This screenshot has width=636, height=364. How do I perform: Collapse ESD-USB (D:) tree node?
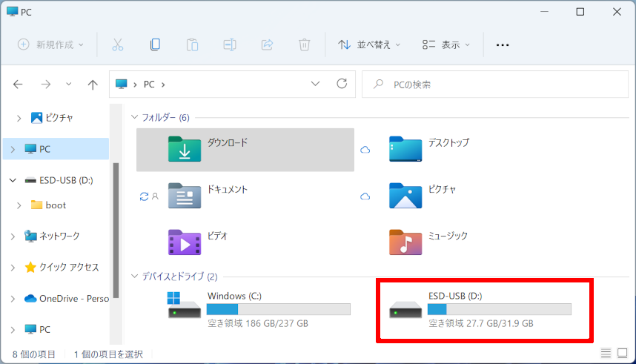tap(13, 180)
